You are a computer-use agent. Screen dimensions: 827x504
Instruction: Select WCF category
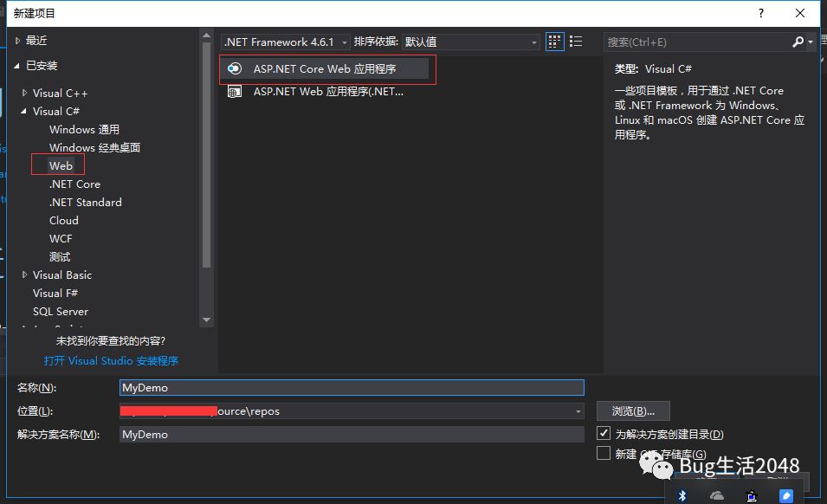tap(61, 239)
